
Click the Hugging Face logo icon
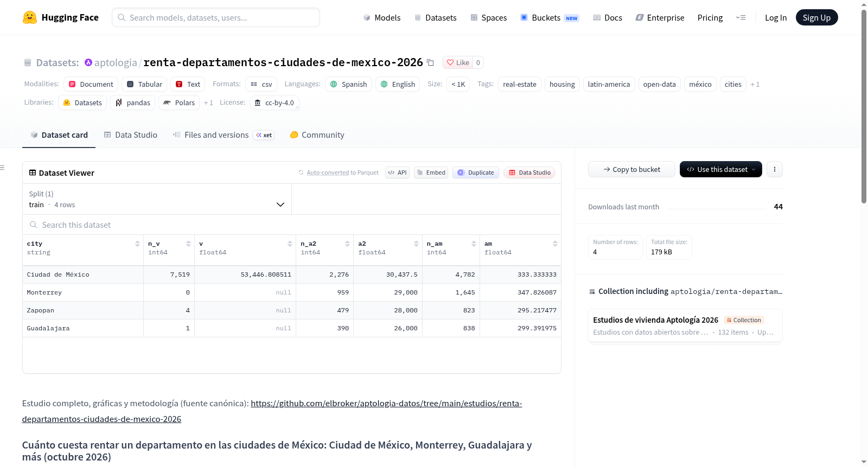coord(30,17)
